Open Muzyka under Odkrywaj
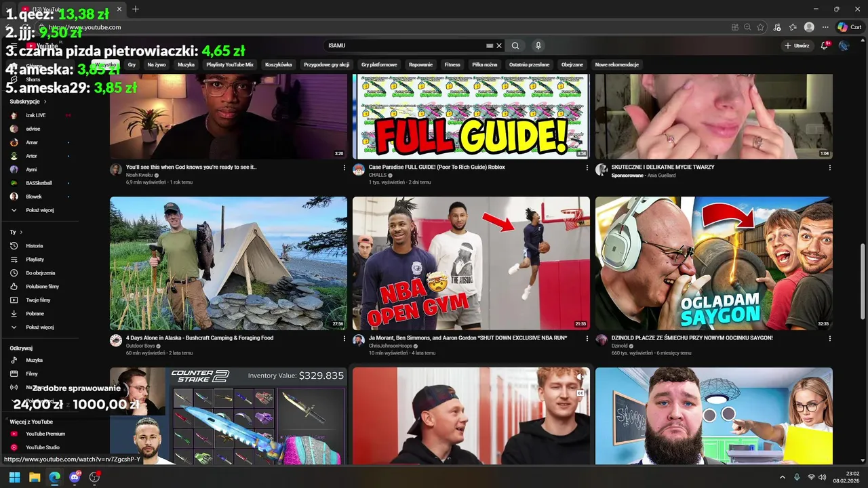The image size is (868, 488). (34, 361)
